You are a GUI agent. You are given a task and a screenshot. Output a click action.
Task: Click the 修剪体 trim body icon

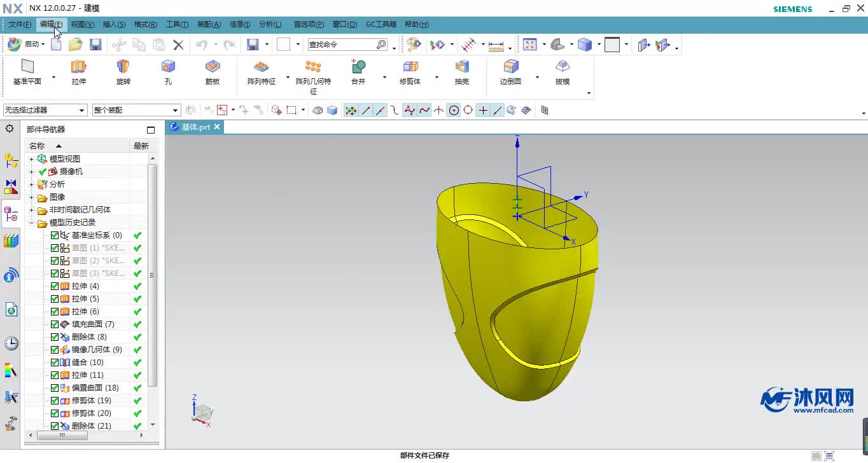coord(410,67)
